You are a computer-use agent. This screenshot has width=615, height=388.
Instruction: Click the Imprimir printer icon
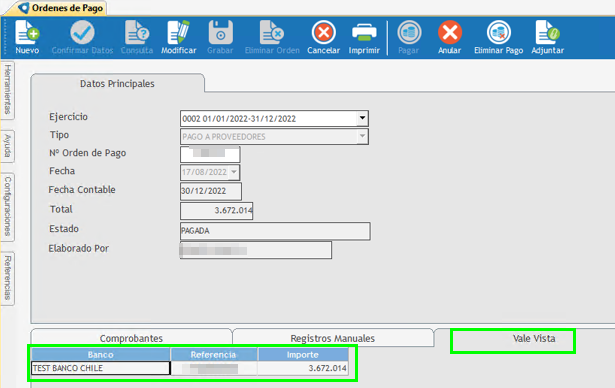tap(364, 32)
